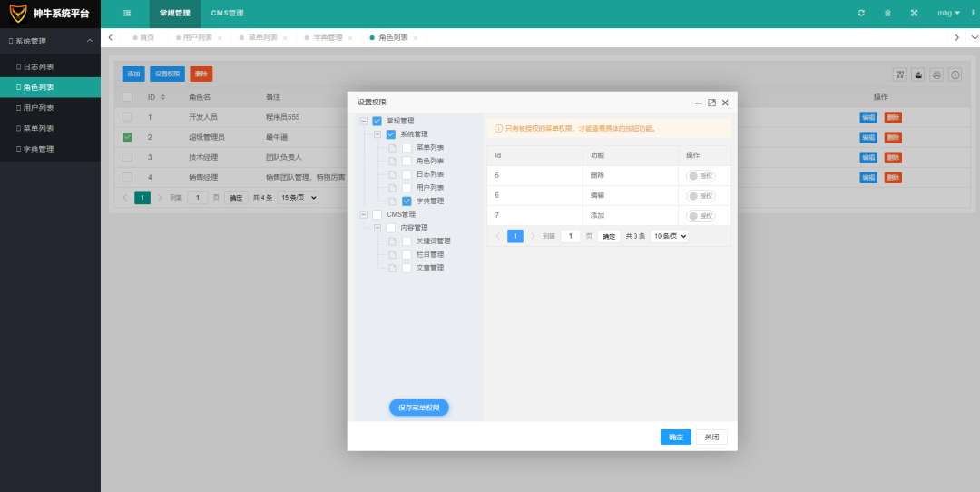Screen dimensions: 980x492
Task: Open 用户列表 in sidebar
Action: tap(50, 107)
